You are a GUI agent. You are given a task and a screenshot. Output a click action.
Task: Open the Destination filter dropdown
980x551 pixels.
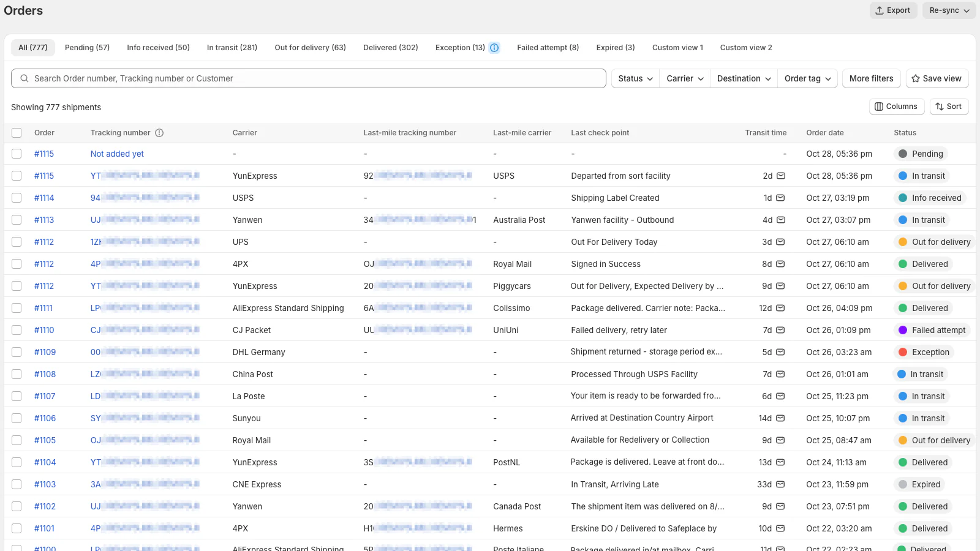click(744, 78)
